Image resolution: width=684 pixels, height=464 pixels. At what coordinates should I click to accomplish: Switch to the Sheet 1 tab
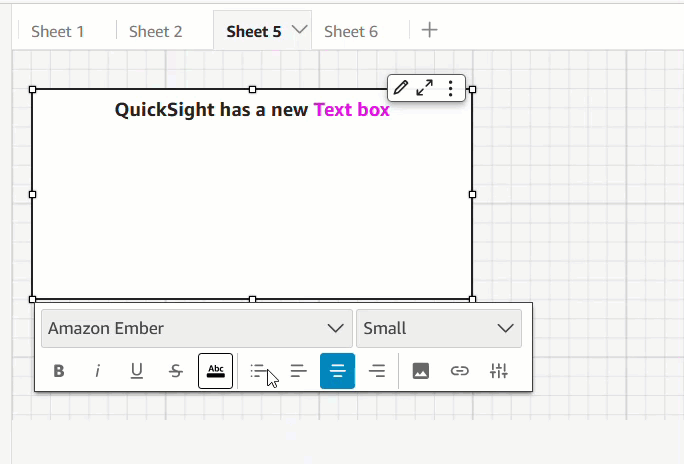click(x=57, y=31)
